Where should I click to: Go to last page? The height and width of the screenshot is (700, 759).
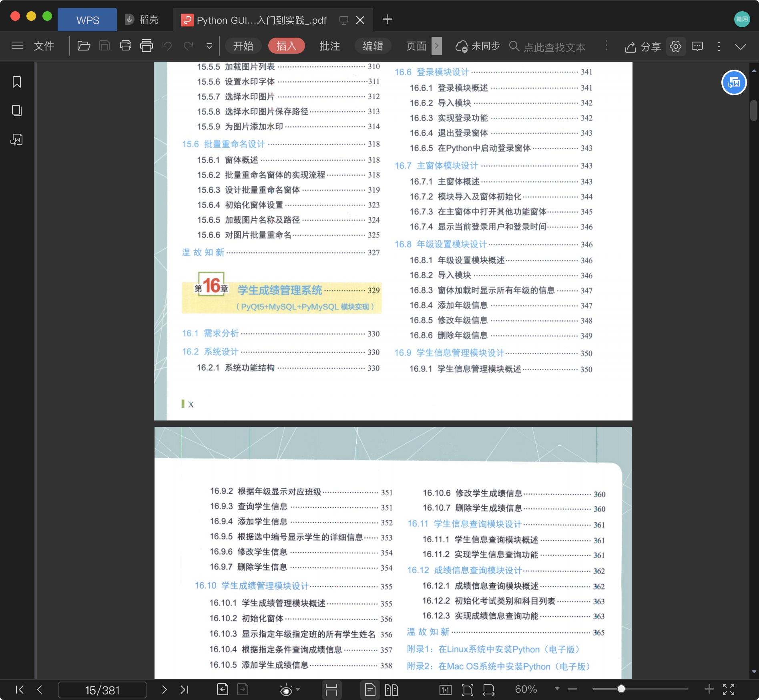[x=184, y=690]
